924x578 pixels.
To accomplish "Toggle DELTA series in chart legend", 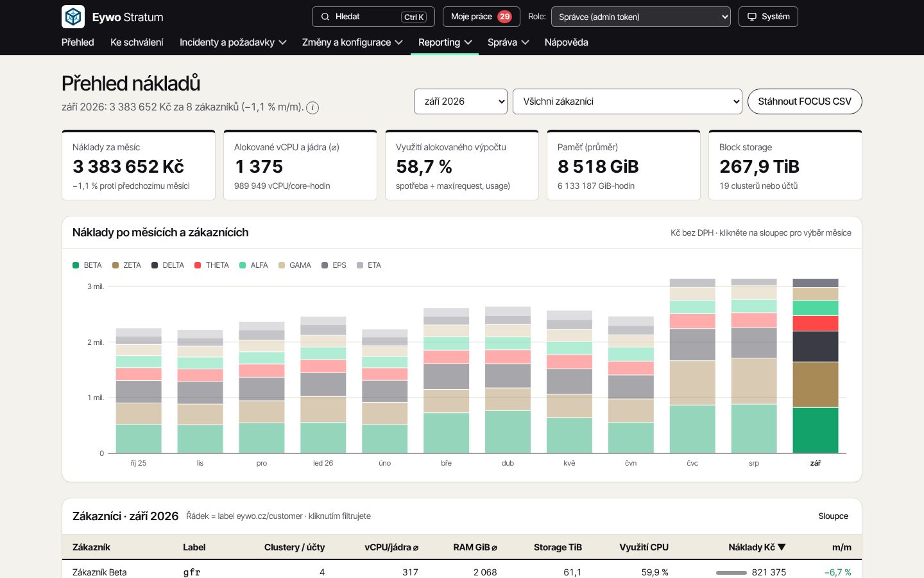I will click(167, 265).
